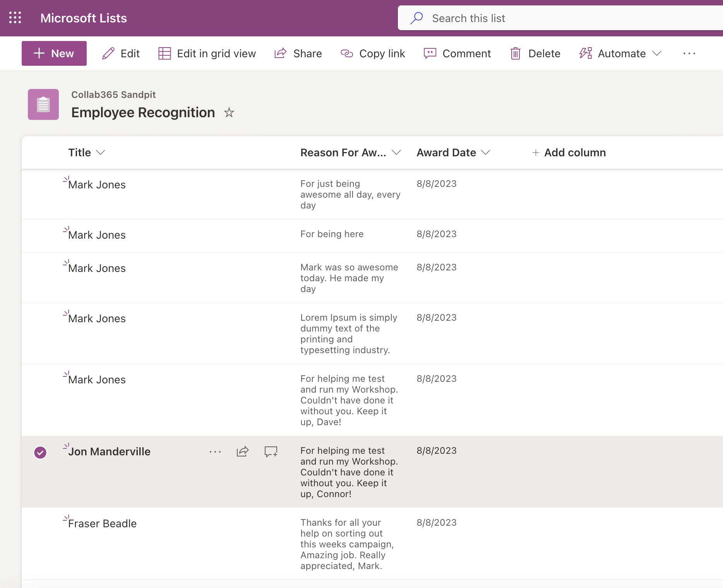Image resolution: width=723 pixels, height=588 pixels.
Task: Add a new column to the list
Action: (x=569, y=152)
